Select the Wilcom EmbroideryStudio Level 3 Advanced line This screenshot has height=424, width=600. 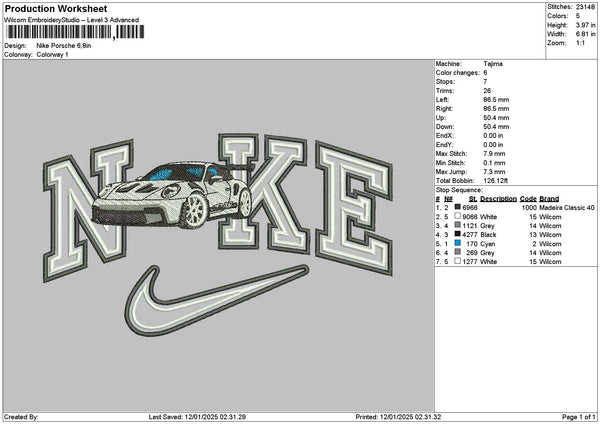click(x=72, y=20)
